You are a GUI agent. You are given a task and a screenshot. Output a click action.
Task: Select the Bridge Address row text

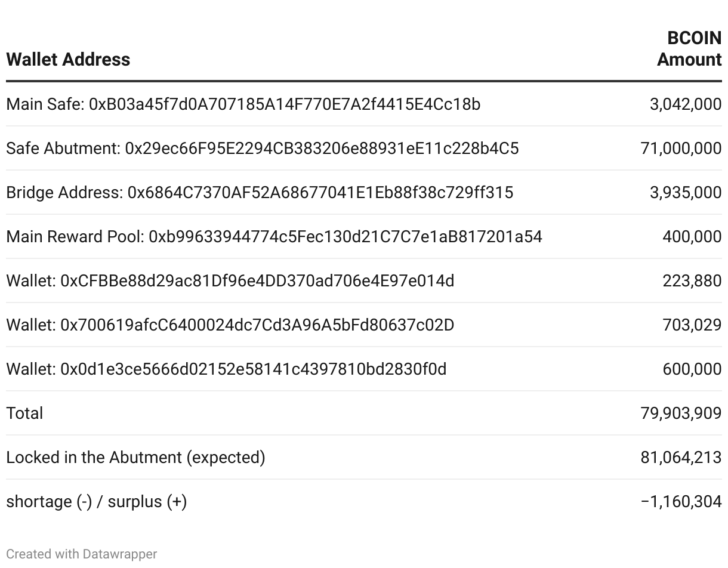260,193
